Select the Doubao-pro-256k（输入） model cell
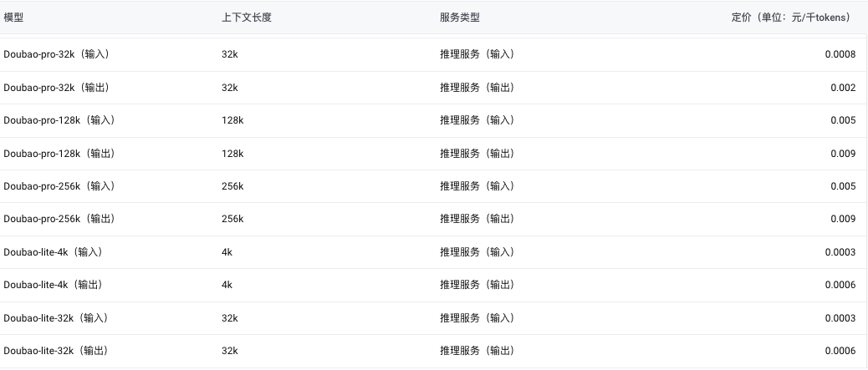868x370 pixels. 61,185
